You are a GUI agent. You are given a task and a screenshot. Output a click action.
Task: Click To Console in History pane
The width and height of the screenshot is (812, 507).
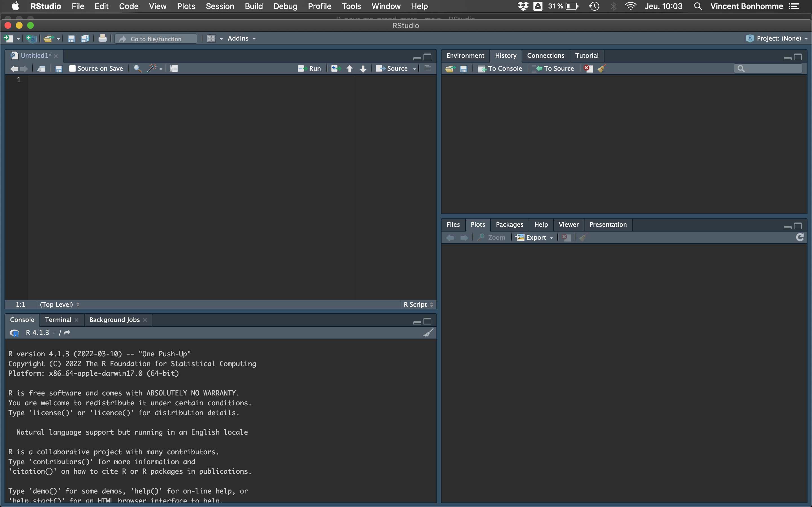[500, 68]
